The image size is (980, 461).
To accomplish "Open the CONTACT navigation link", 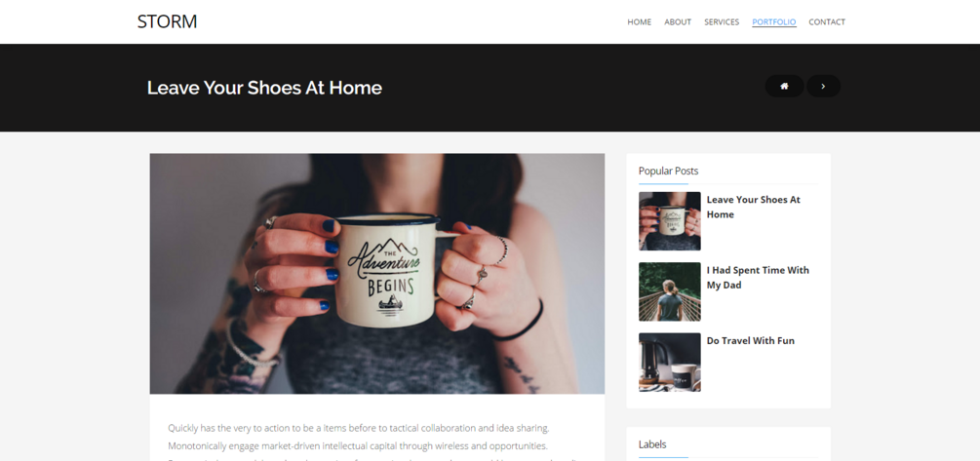I will point(826,21).
